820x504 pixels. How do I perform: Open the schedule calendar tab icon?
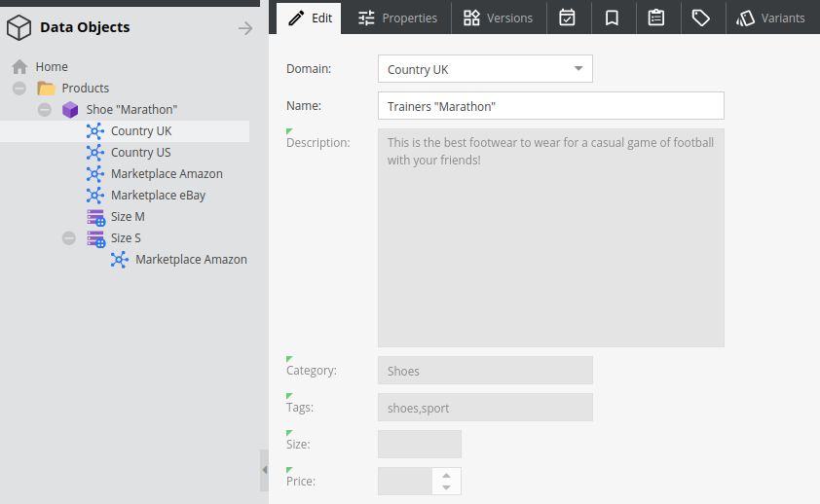[567, 18]
